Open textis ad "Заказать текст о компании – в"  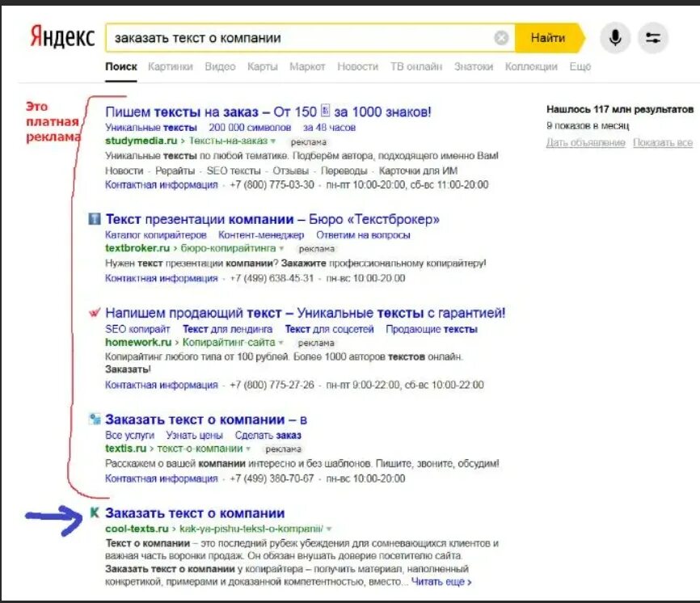pos(206,420)
